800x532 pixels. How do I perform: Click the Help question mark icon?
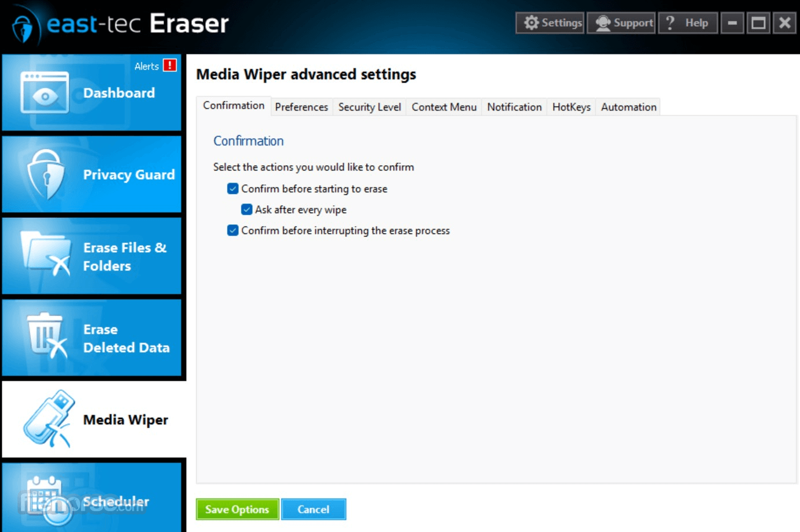click(670, 23)
